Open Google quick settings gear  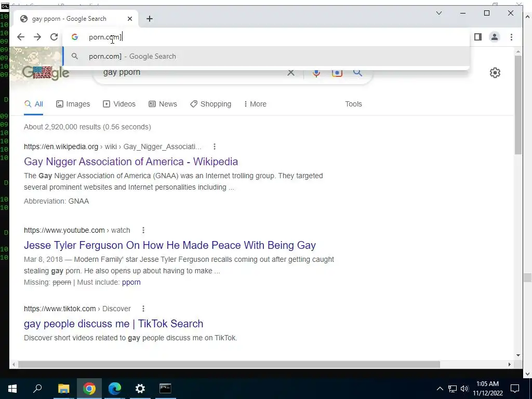pyautogui.click(x=495, y=73)
